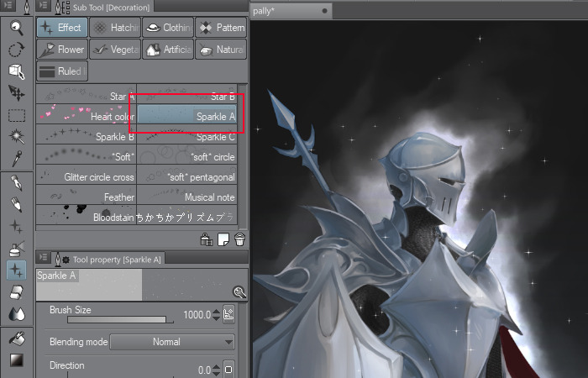
Task: Choose the Sparkle B brush
Action: (87, 134)
